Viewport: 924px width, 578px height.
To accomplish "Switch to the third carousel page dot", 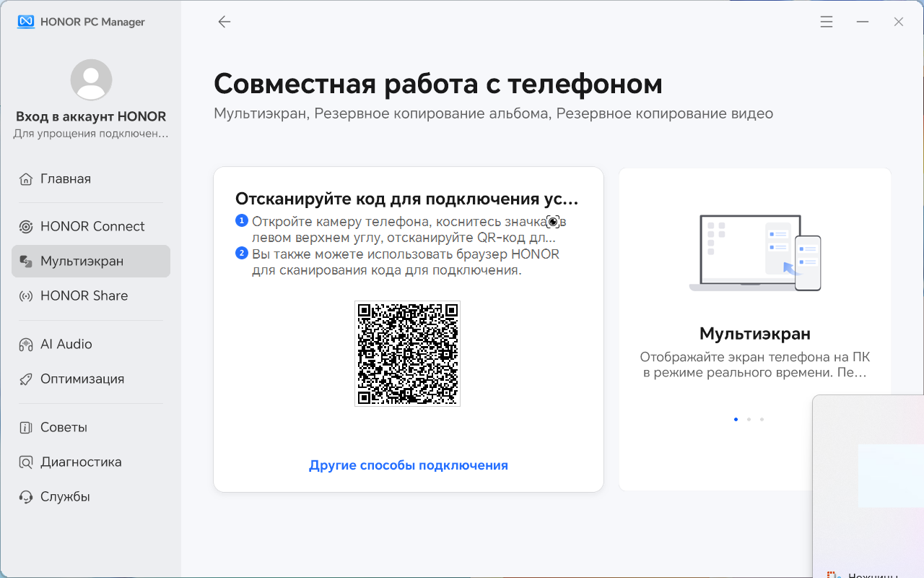I will pyautogui.click(x=762, y=419).
